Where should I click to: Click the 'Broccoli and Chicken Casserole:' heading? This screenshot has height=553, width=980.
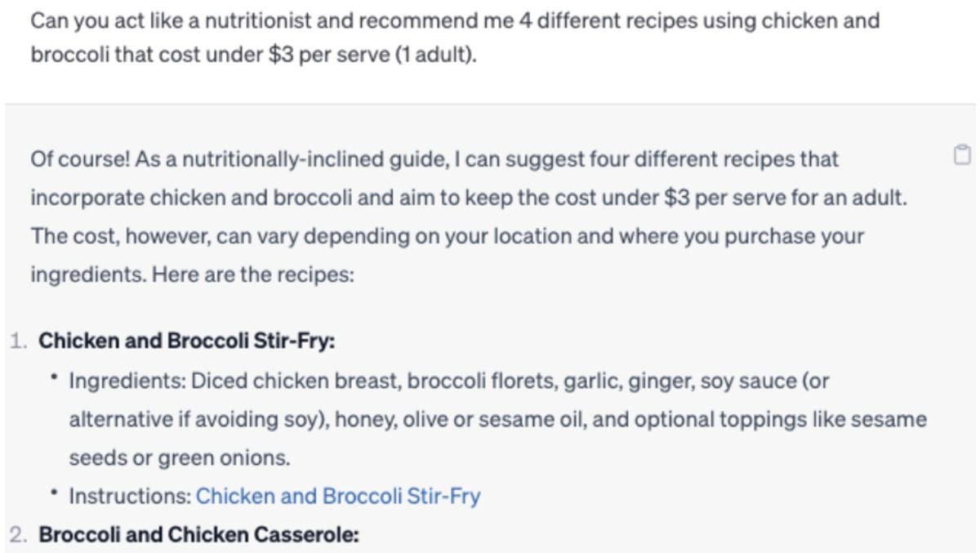[198, 535]
